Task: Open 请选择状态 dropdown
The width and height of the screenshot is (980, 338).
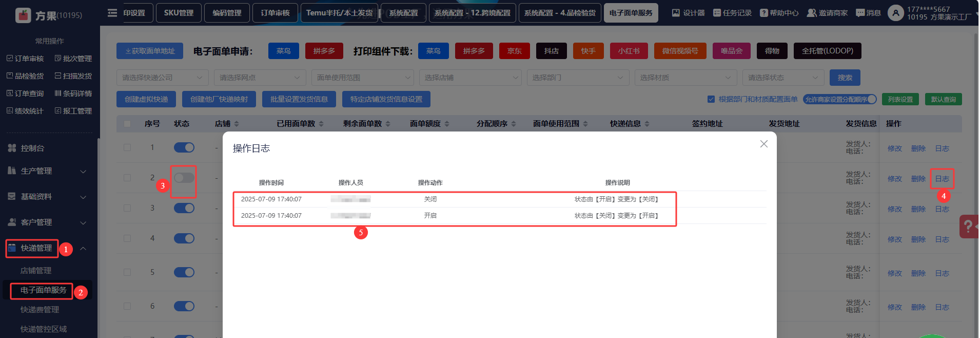Action: pyautogui.click(x=783, y=78)
